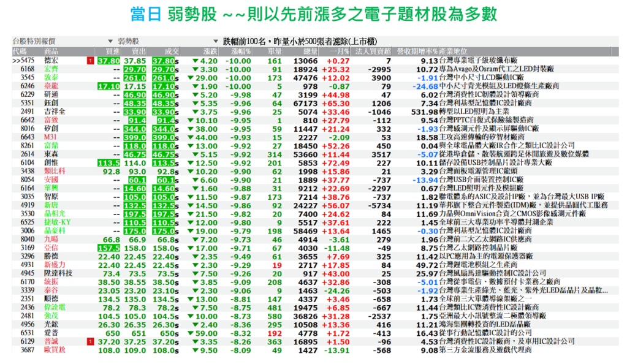Viewport: 627px width, 364px height.
Task: Click the red '1' badge beside 德宏
Action: click(x=91, y=61)
